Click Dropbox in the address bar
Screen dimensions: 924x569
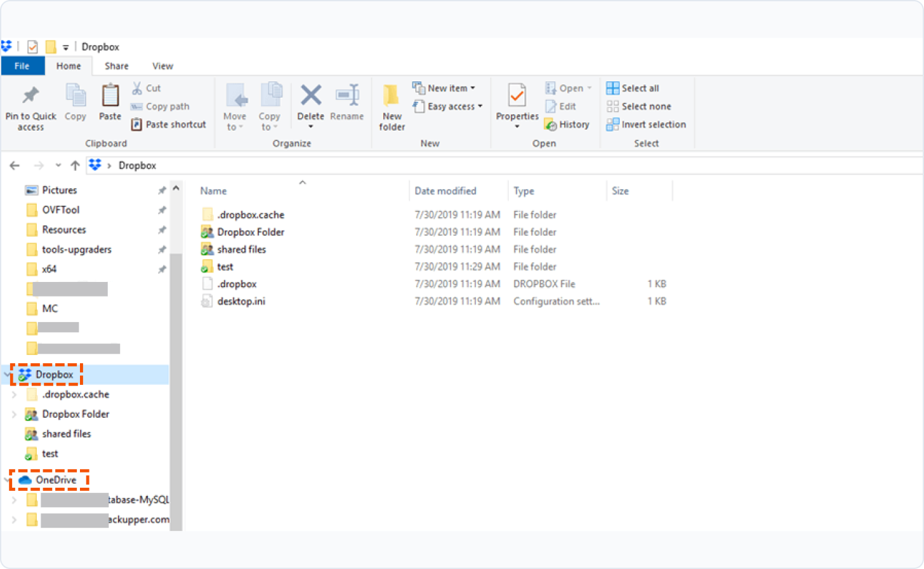(137, 166)
